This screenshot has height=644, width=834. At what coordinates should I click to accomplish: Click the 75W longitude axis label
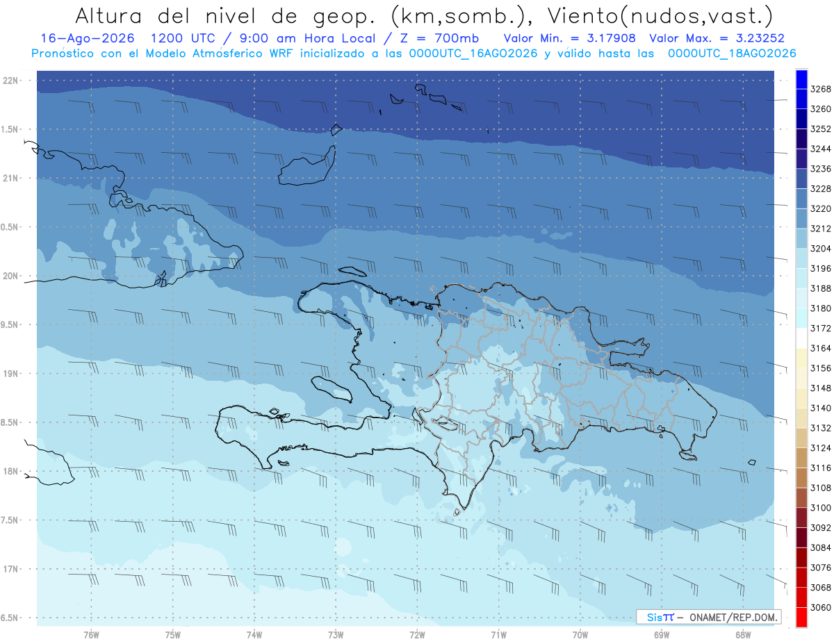173,635
